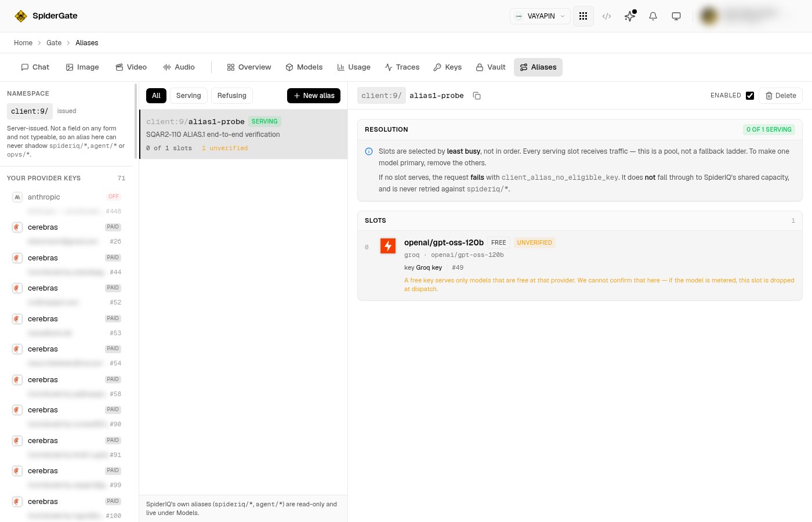This screenshot has width=812, height=522.
Task: Click the UNVERIFIED badge on slot 0
Action: coord(535,243)
